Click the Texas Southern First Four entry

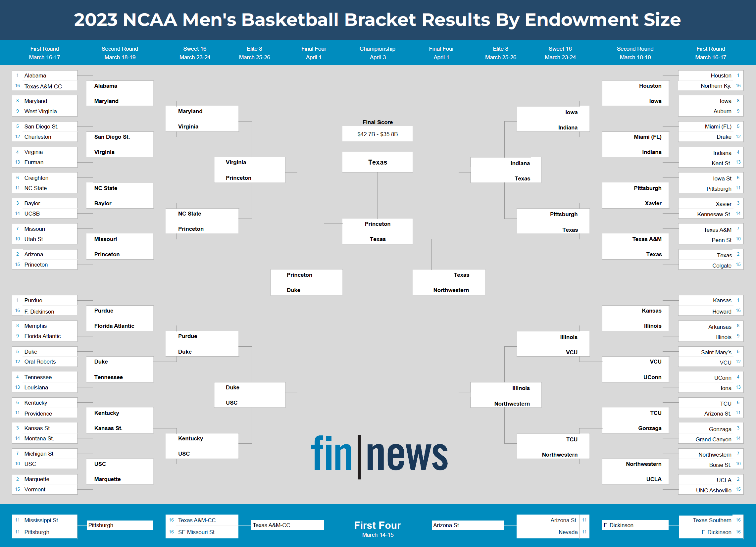point(712,520)
